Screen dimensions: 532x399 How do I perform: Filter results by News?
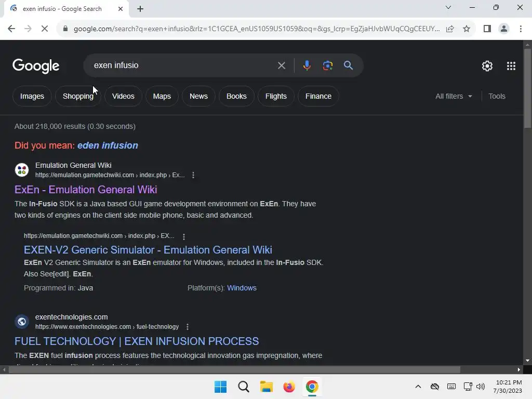click(x=198, y=96)
